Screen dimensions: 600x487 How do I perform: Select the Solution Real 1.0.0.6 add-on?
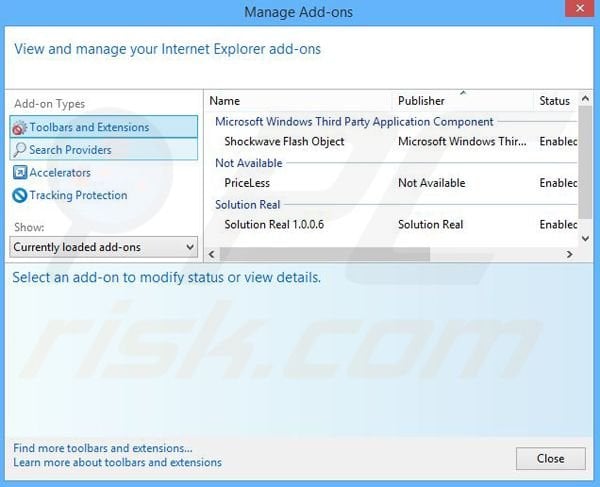(x=274, y=225)
